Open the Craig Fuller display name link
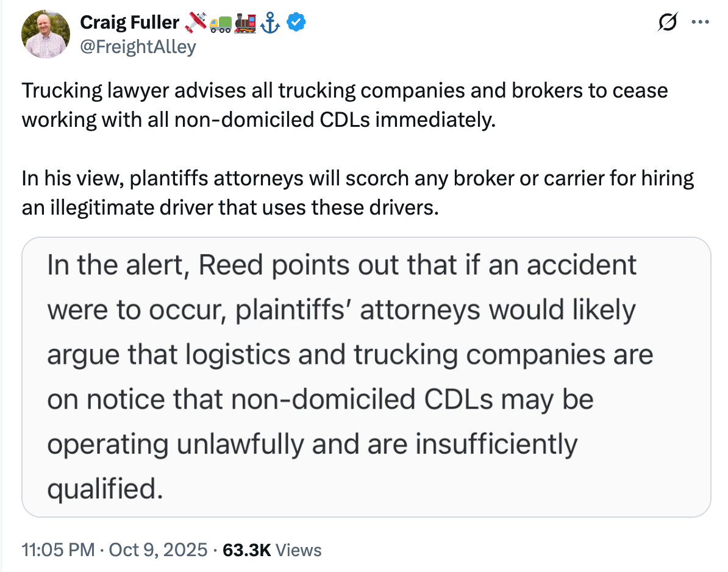 [x=129, y=23]
